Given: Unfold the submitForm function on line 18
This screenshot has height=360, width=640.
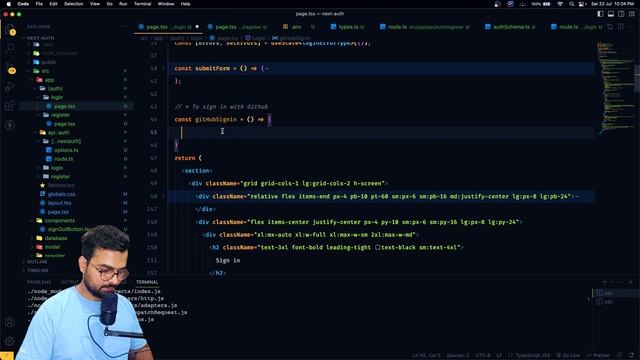Looking at the screenshot, I should tap(164, 69).
